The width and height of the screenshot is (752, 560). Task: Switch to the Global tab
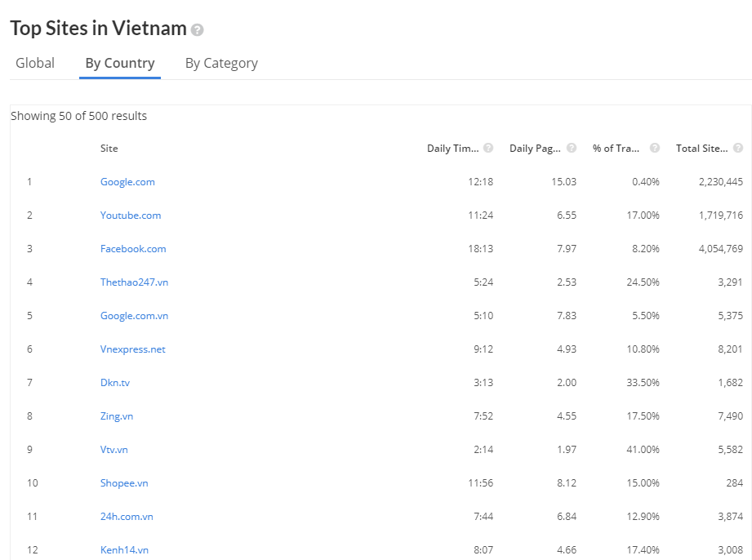tap(35, 64)
